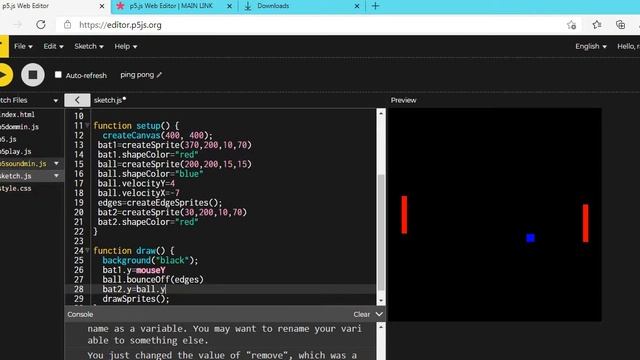Open a new browser tab
The image size is (640, 360).
(x=375, y=6)
